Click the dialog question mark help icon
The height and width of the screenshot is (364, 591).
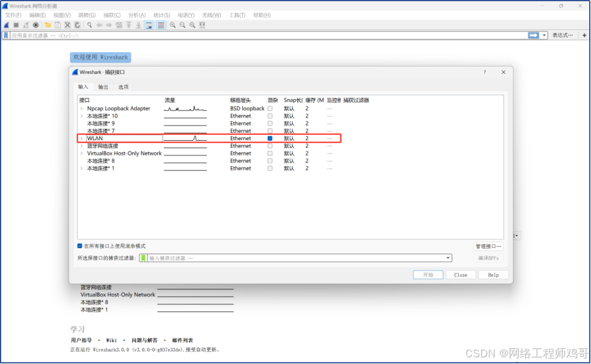485,72
